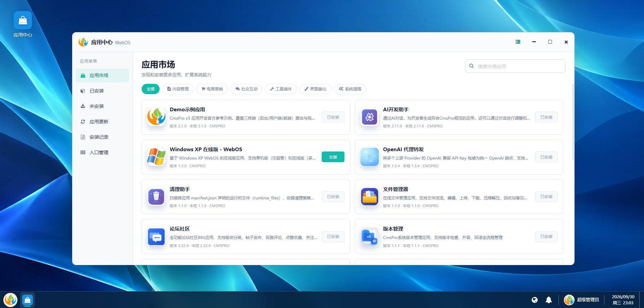Click the 论坛社区 title
The width and height of the screenshot is (644, 308).
coord(180,229)
